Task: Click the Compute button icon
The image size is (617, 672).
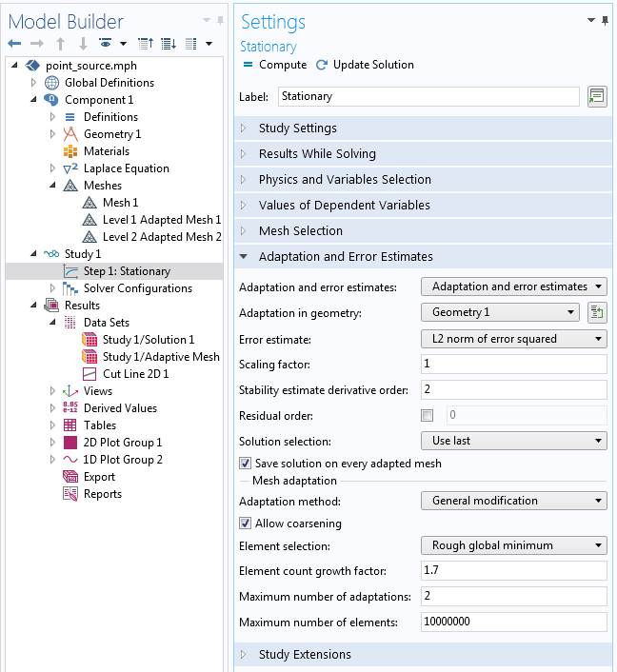Action: pos(248,65)
